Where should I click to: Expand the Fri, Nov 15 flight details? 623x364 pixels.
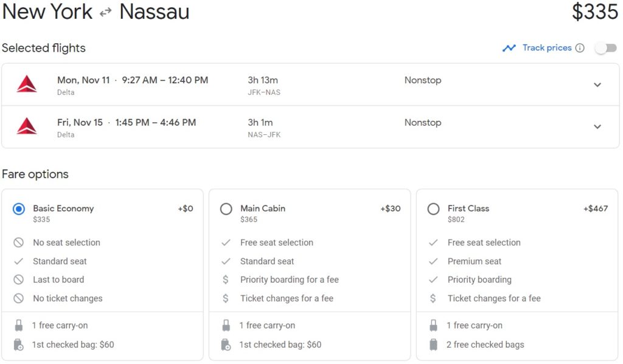(597, 126)
